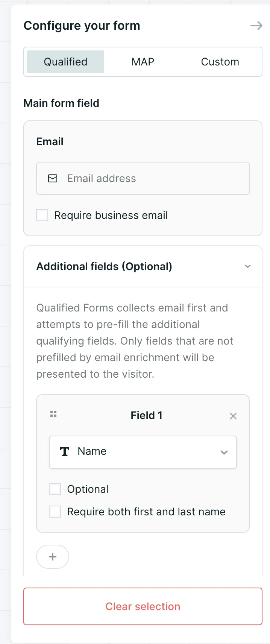Switch to the MAP tab
The height and width of the screenshot is (644, 270).
click(x=143, y=62)
